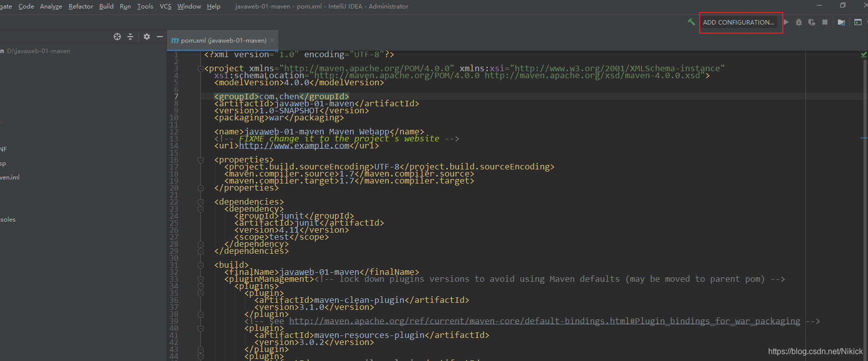Collapse the pluginManagement fold marker
The width and height of the screenshot is (868, 361).
click(x=200, y=279)
